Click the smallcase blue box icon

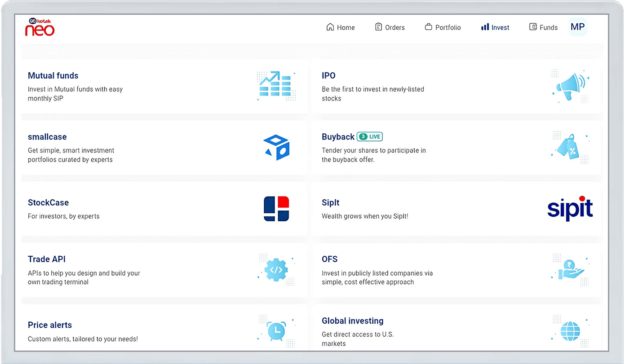click(276, 147)
